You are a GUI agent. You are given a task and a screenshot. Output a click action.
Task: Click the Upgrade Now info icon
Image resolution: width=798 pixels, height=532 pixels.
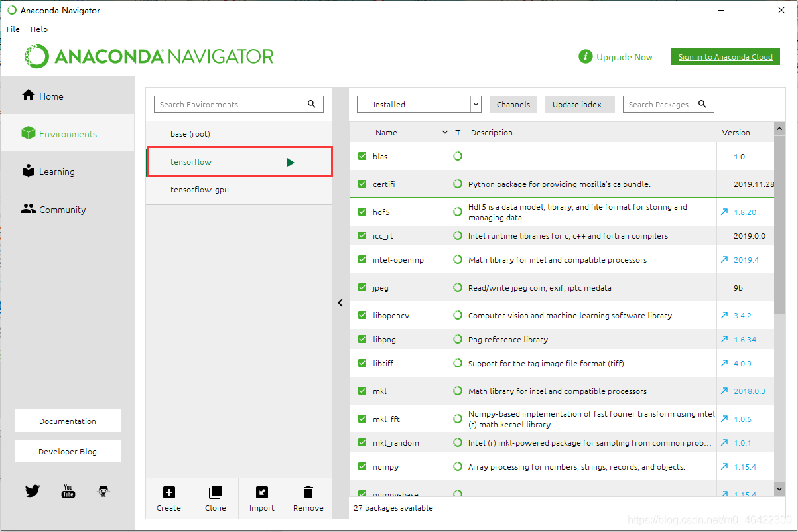coord(585,57)
